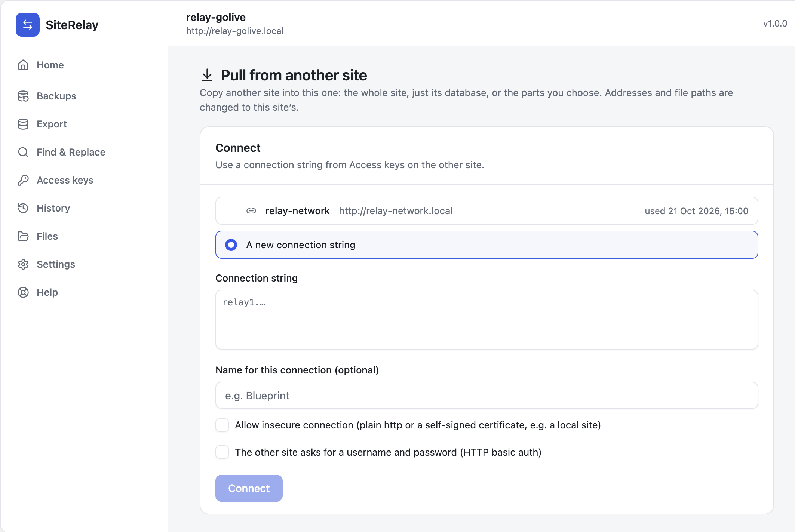Screen dimensions: 795x532
Task: Click the http://relay-network.local URL text
Action: [x=396, y=211]
